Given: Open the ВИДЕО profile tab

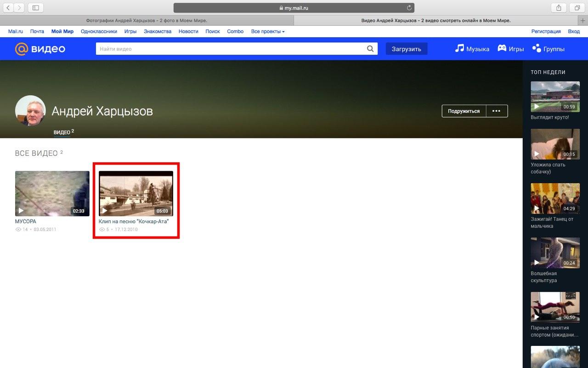Looking at the screenshot, I should (x=63, y=132).
